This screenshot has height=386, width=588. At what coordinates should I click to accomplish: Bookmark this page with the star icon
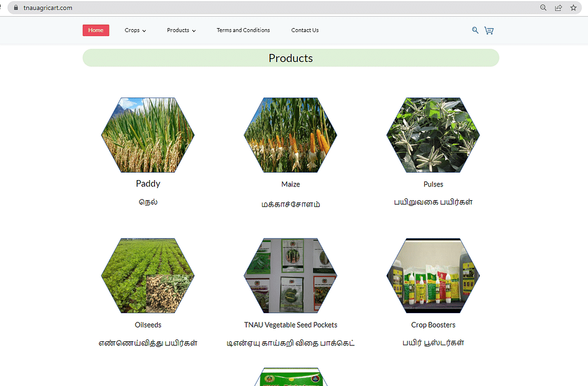tap(574, 7)
